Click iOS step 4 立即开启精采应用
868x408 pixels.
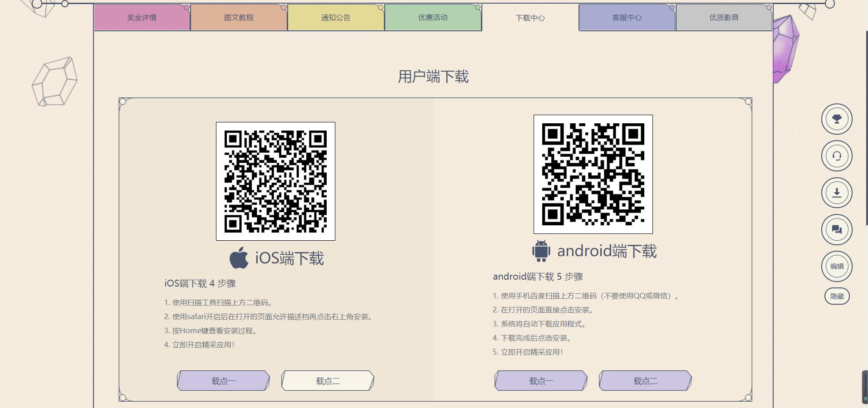point(199,345)
